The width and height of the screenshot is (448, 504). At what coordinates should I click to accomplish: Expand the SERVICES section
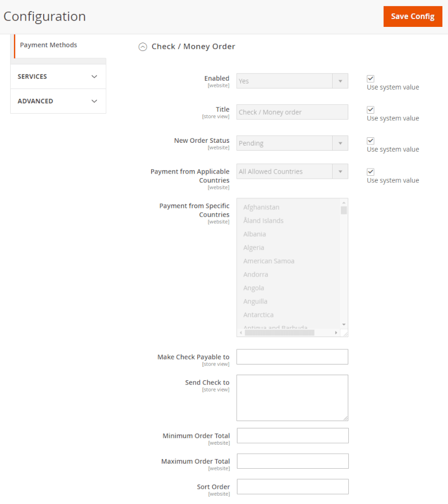(x=58, y=76)
